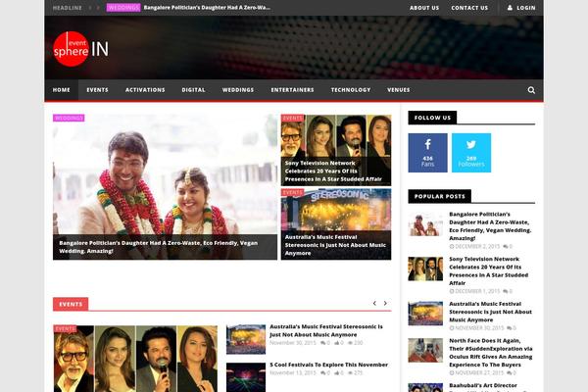Screen dimensions: 588x392
Task: Open the Technology menu item
Action: pos(351,90)
